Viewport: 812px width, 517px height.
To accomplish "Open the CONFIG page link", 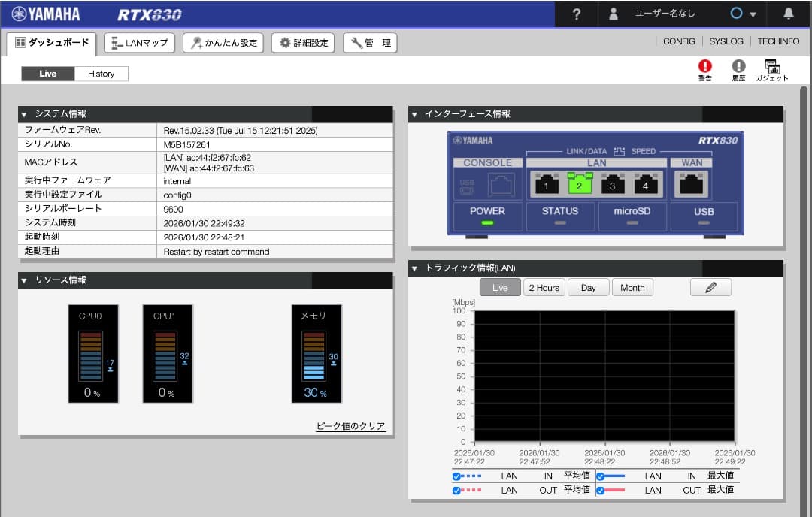I will (678, 41).
